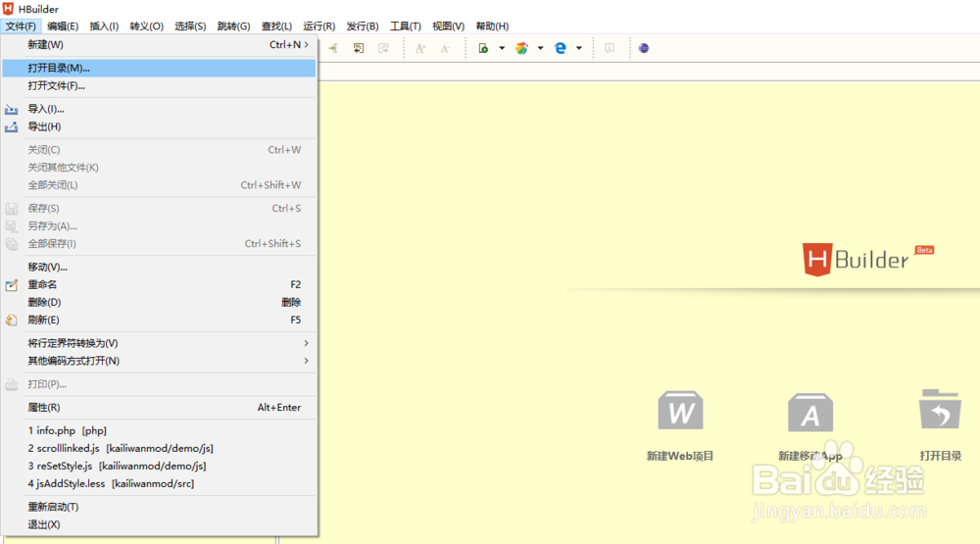Open recent file 2 scrolllinked.js
Screen dimensions: 980x544
[159, 448]
